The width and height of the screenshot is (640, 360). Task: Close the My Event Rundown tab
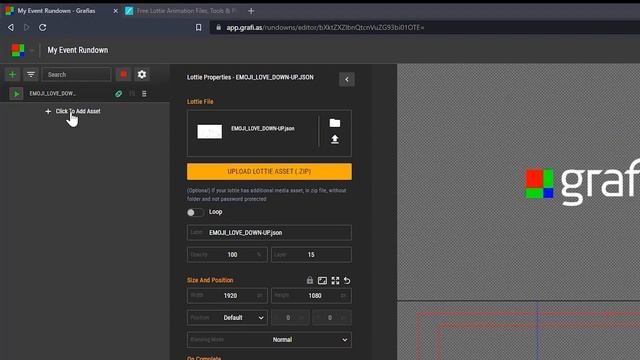coord(116,11)
